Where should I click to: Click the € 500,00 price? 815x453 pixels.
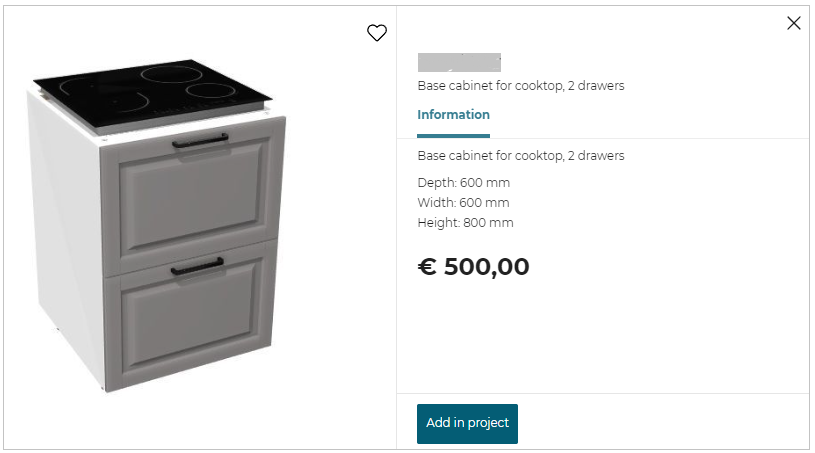[x=473, y=267]
